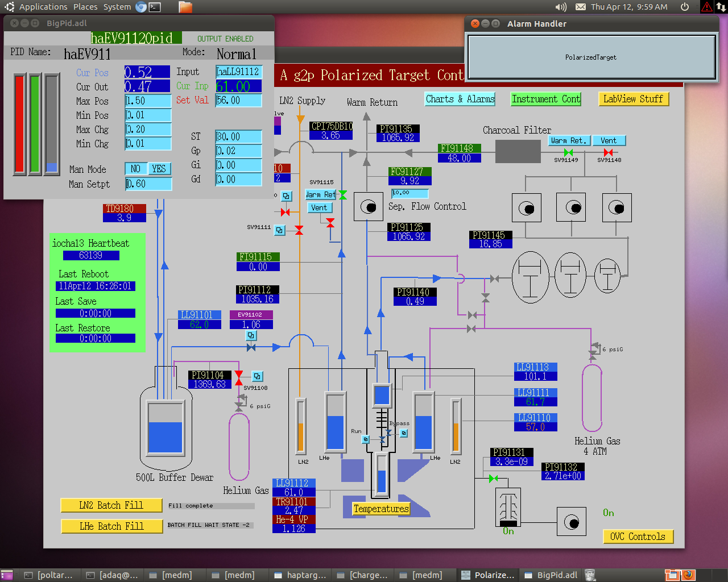Click the Sep. Flow Control pump icon

[369, 206]
